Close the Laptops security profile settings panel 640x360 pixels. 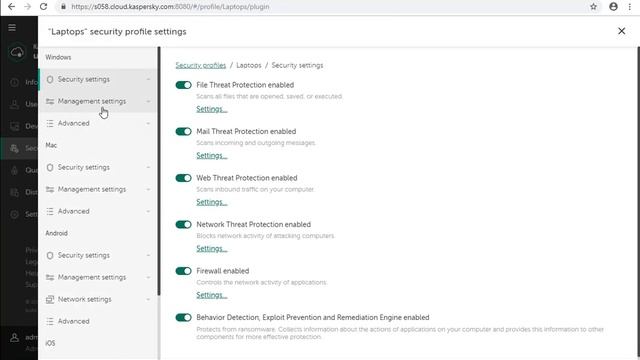[621, 31]
